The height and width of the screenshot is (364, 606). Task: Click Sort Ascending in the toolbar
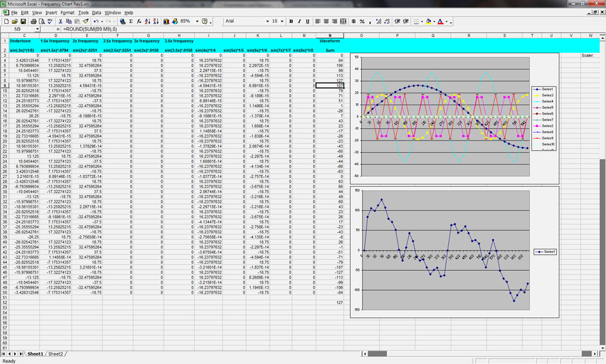(148, 21)
